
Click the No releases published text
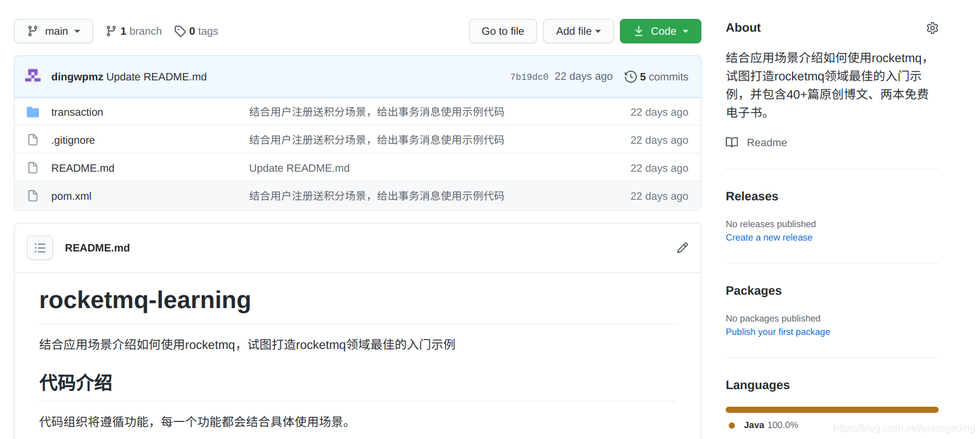(771, 224)
